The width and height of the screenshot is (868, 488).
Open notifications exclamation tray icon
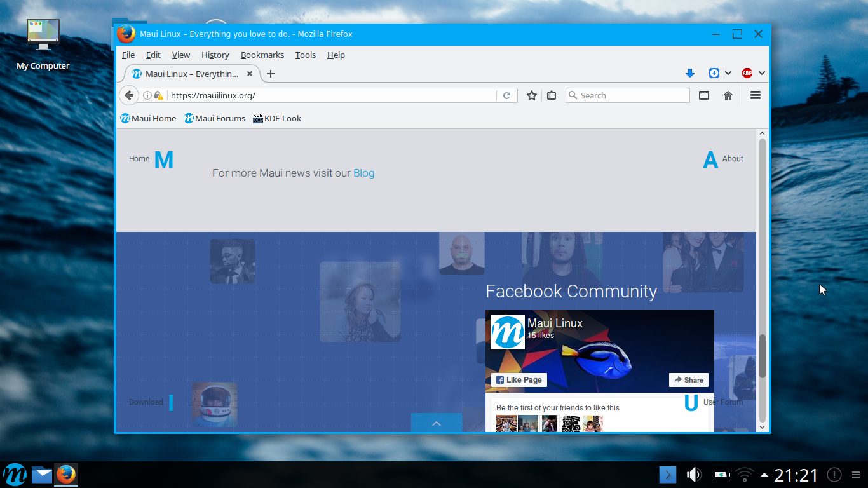point(834,475)
